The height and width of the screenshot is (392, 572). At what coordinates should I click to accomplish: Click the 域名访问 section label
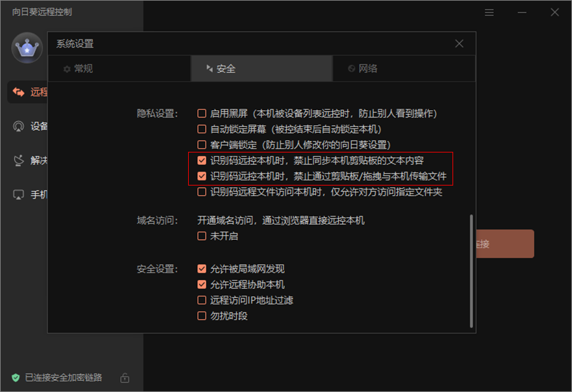pos(157,220)
